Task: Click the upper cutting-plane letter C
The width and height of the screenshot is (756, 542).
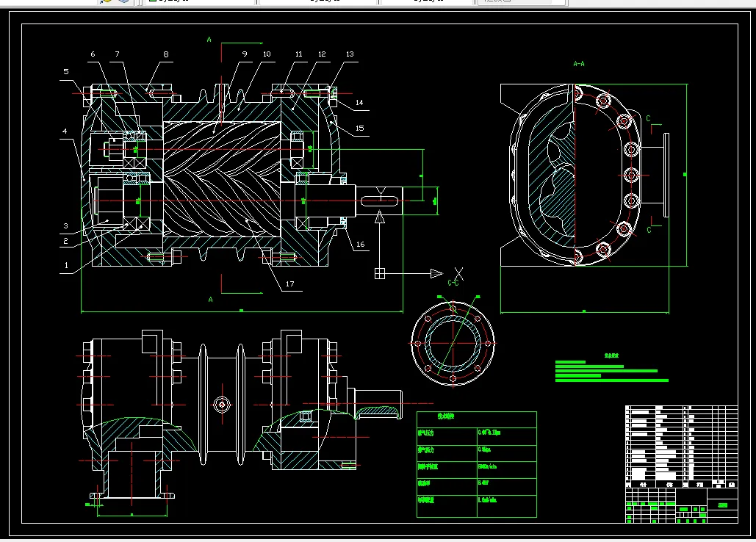Action: [x=649, y=118]
